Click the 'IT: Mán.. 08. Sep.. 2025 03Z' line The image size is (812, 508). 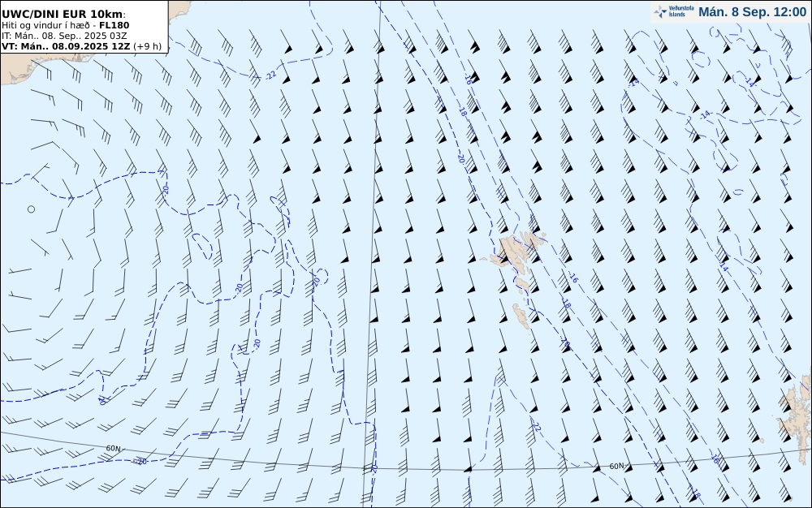point(64,36)
